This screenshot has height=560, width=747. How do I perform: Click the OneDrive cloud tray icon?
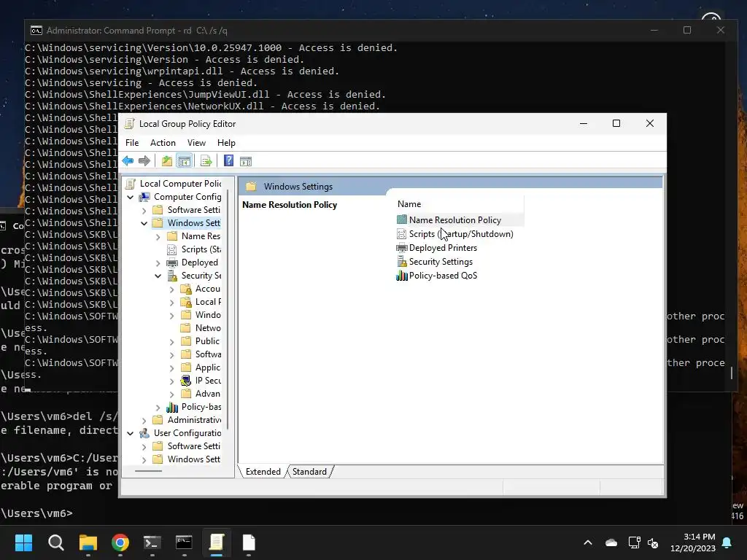pos(611,542)
